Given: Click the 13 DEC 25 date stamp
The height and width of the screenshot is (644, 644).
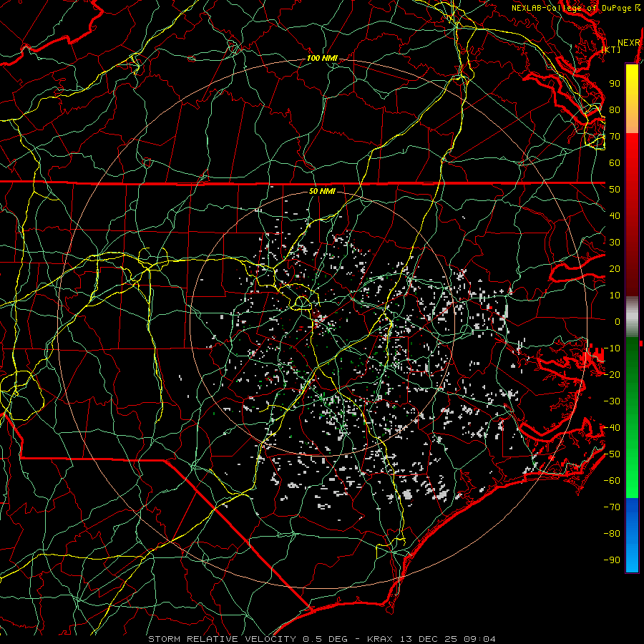Looking at the screenshot, I should (x=429, y=639).
